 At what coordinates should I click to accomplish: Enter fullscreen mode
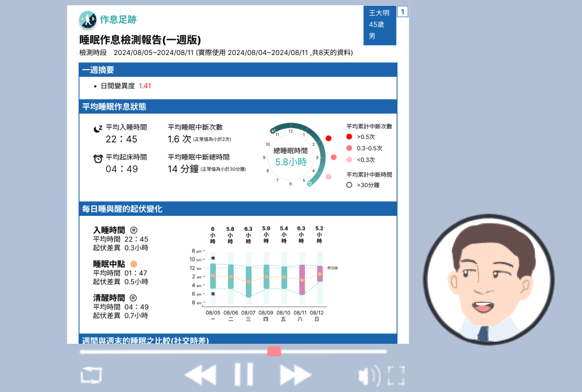tap(396, 376)
